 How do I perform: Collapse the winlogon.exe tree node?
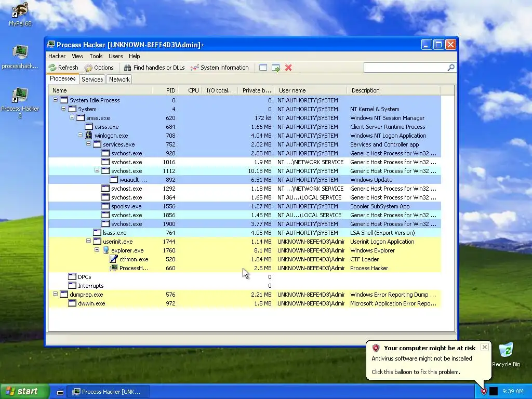(80, 135)
